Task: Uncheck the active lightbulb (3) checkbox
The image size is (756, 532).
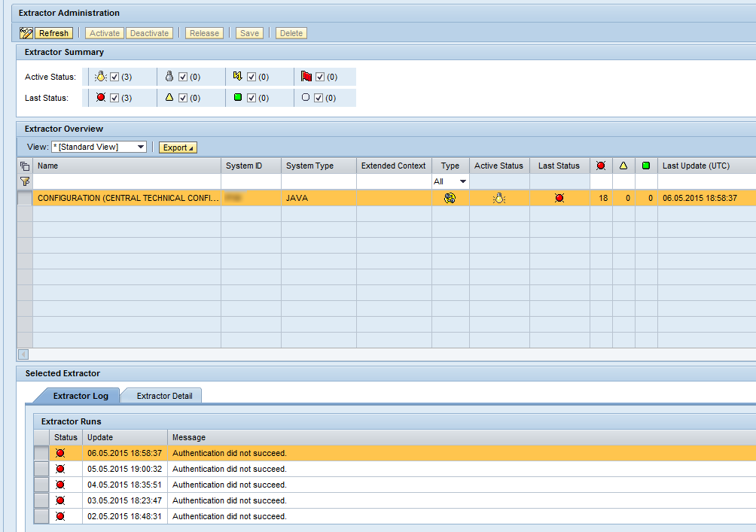Action: (x=114, y=77)
